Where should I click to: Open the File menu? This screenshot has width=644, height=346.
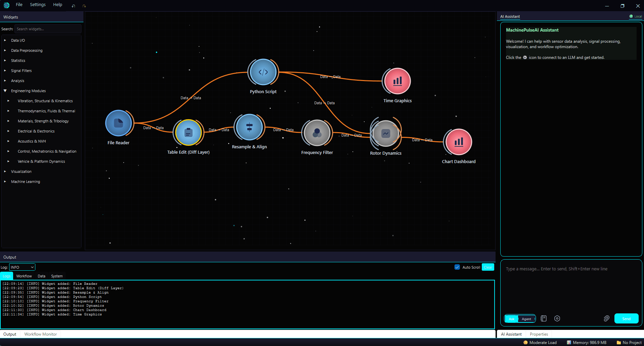19,5
